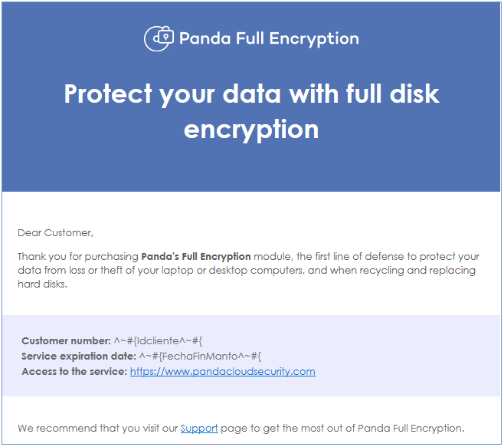The width and height of the screenshot is (504, 447).
Task: Click the 'Access to the service:' label
Action: coord(74,371)
